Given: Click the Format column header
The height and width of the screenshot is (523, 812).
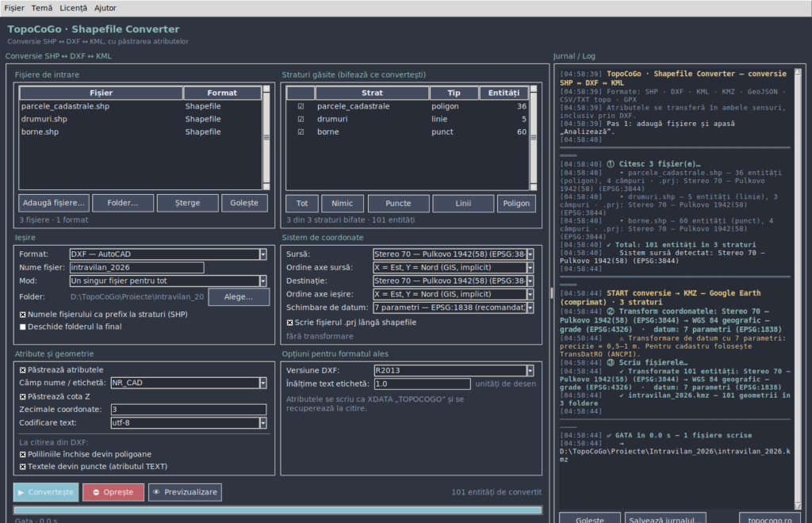Looking at the screenshot, I should [x=222, y=93].
